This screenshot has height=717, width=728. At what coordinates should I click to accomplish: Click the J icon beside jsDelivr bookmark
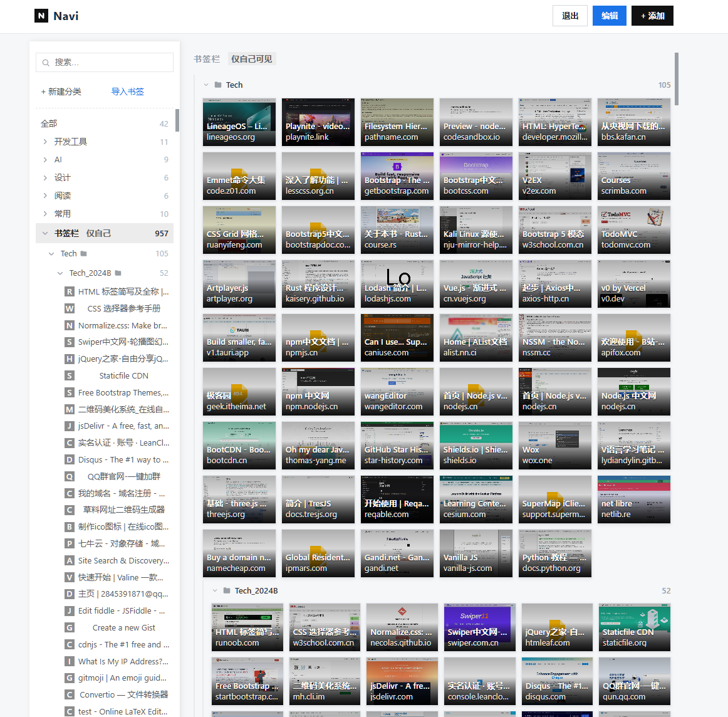[69, 426]
